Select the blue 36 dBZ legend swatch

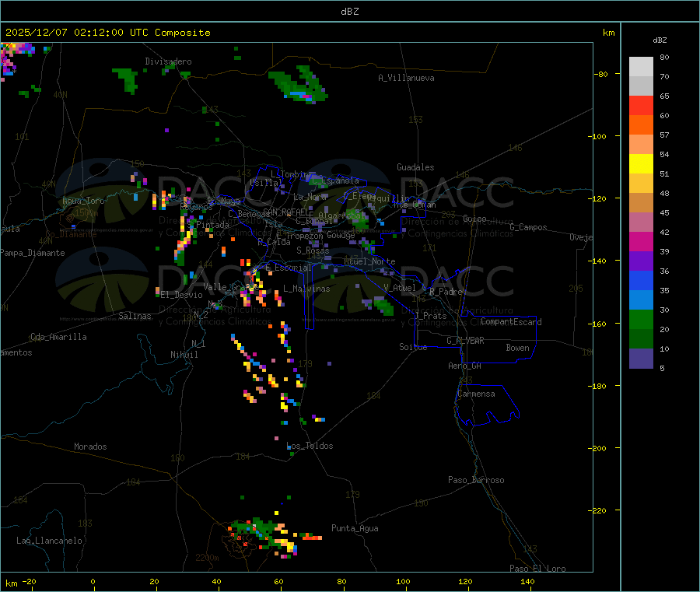[x=641, y=280]
